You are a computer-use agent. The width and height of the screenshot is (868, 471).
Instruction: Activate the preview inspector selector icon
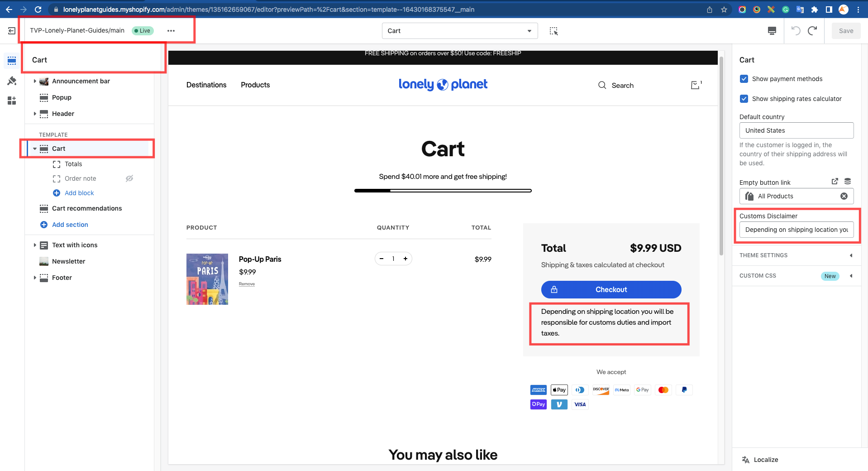[x=553, y=31]
